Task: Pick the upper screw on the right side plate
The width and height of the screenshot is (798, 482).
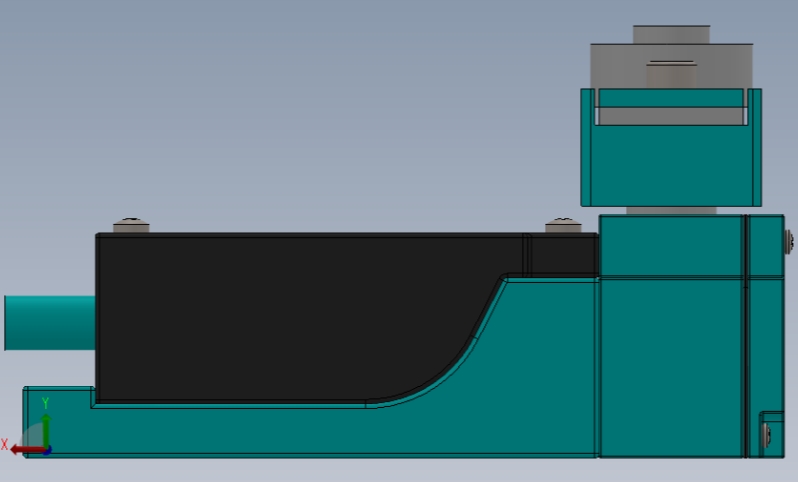Action: point(789,241)
